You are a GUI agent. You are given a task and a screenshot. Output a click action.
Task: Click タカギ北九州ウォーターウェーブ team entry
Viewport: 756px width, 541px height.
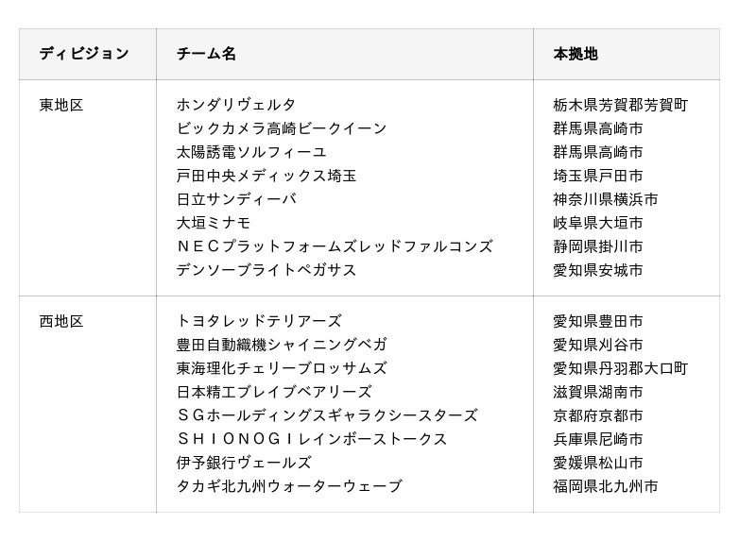[289, 486]
